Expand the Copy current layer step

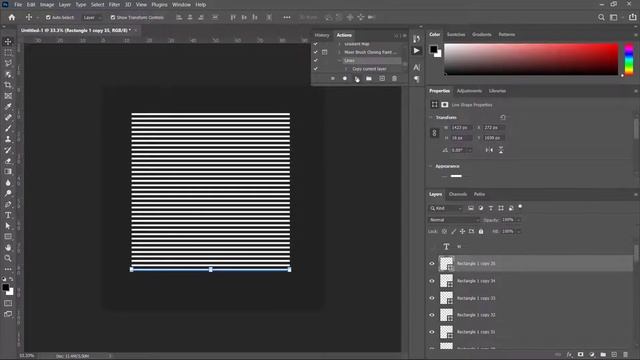(346, 69)
